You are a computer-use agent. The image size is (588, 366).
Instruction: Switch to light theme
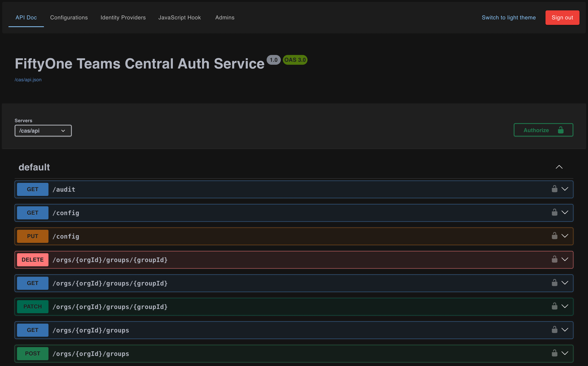(x=509, y=17)
